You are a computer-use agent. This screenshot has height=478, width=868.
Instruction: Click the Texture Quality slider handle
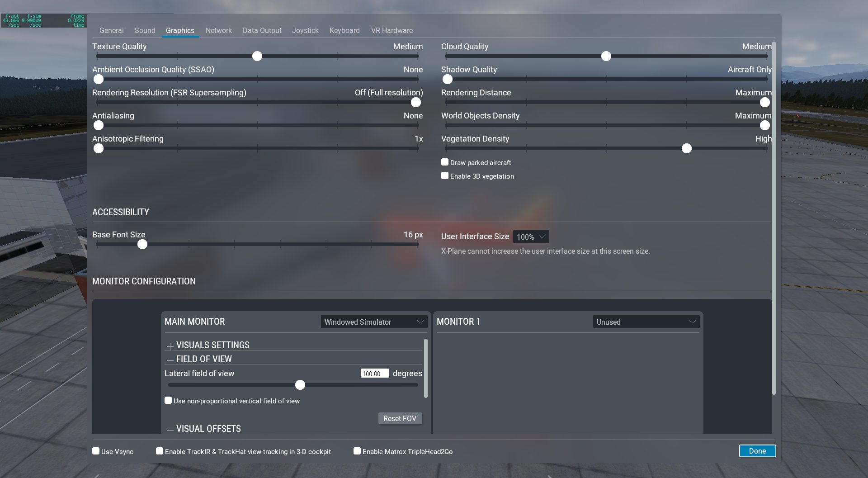257,56
